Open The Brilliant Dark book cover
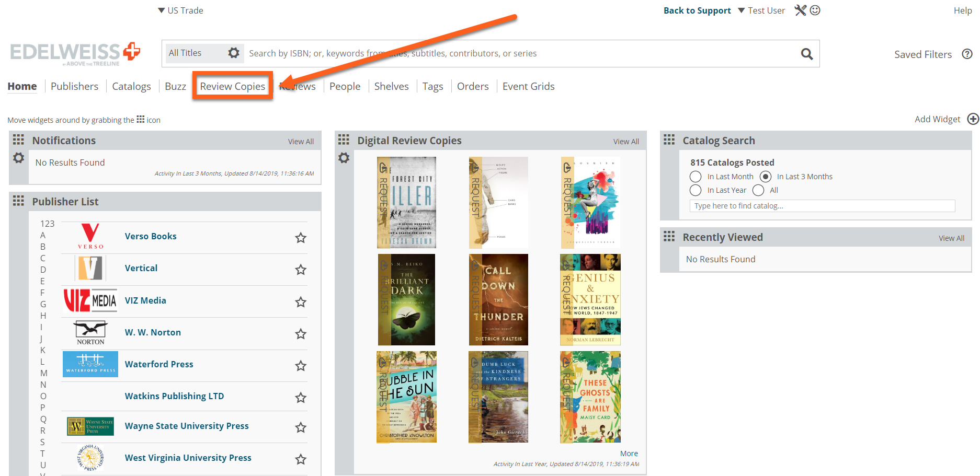Viewport: 980px width, 476px height. click(x=406, y=299)
